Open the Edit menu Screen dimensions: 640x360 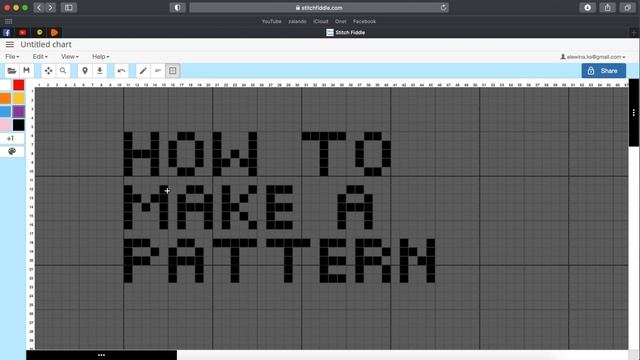click(40, 57)
